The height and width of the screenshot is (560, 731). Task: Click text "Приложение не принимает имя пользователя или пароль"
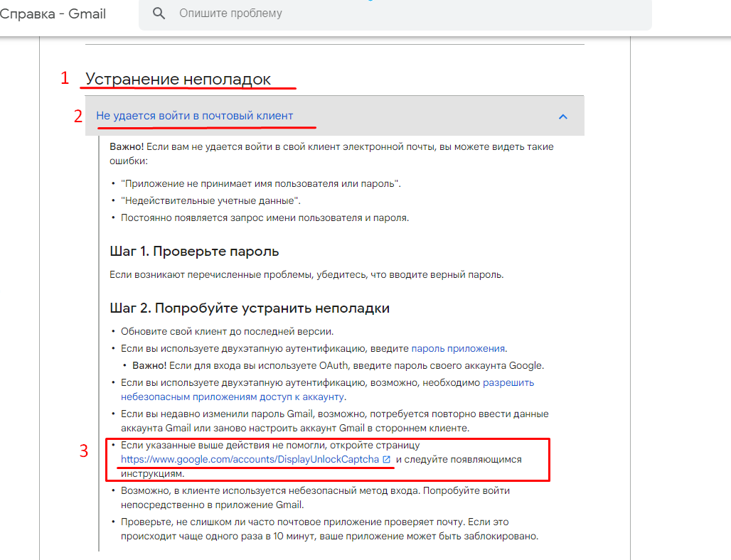click(x=260, y=183)
